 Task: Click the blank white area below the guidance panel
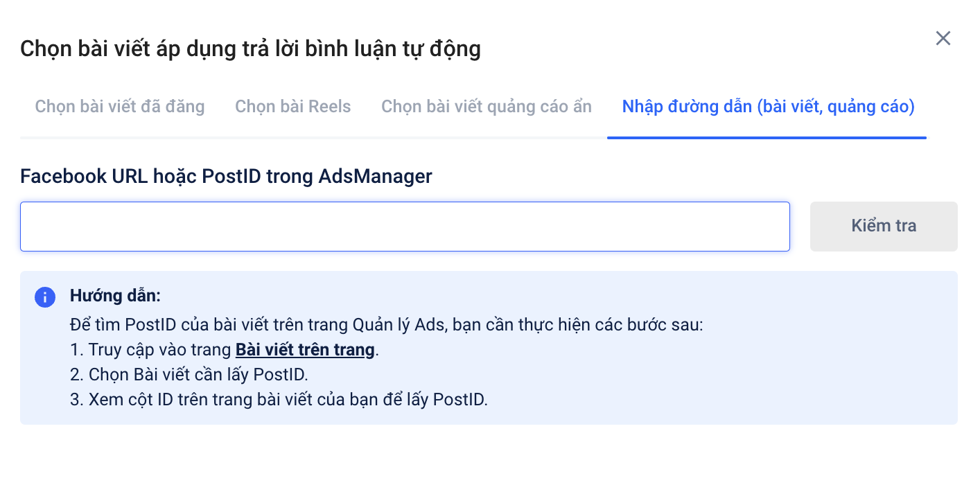click(x=485, y=464)
